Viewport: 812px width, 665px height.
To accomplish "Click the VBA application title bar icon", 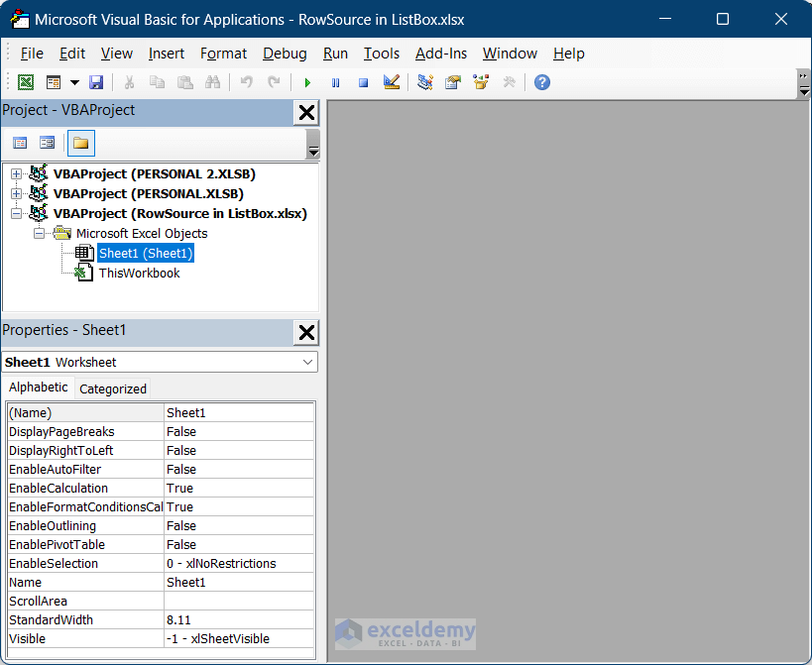I will (20, 19).
